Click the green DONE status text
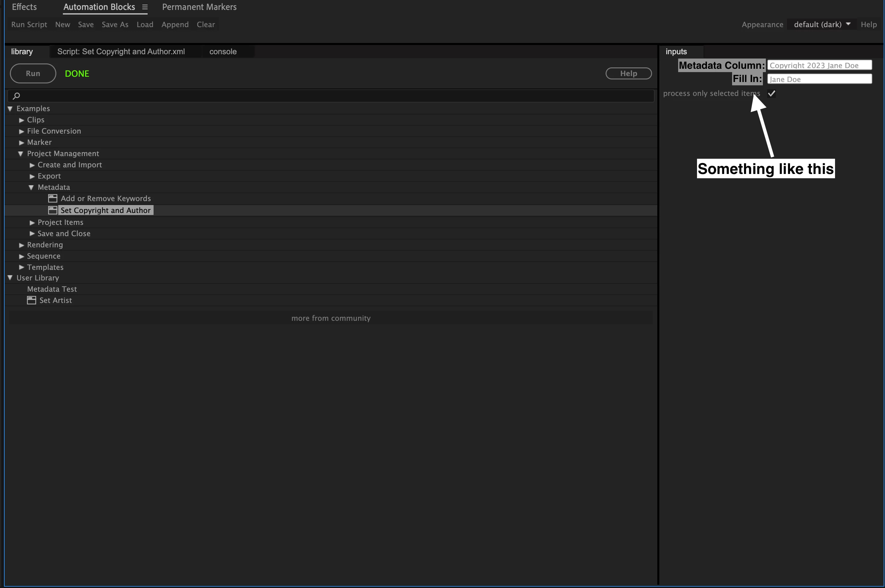The width and height of the screenshot is (885, 588). 77,73
